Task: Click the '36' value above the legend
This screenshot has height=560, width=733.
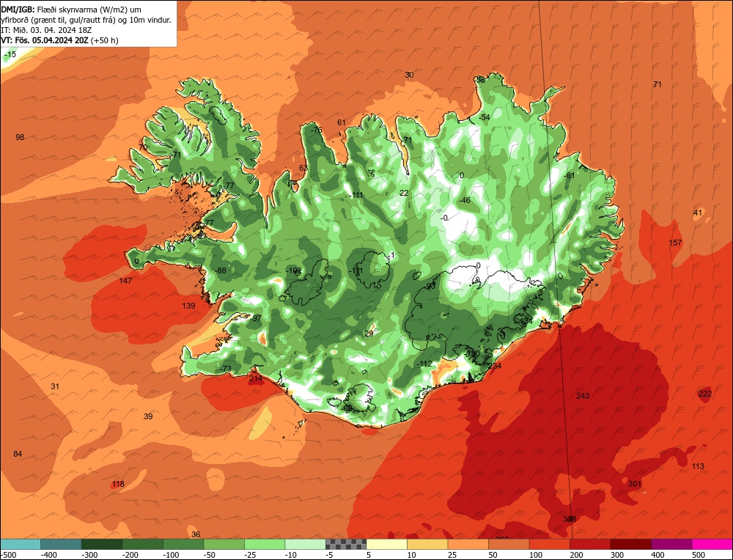Action: click(196, 534)
